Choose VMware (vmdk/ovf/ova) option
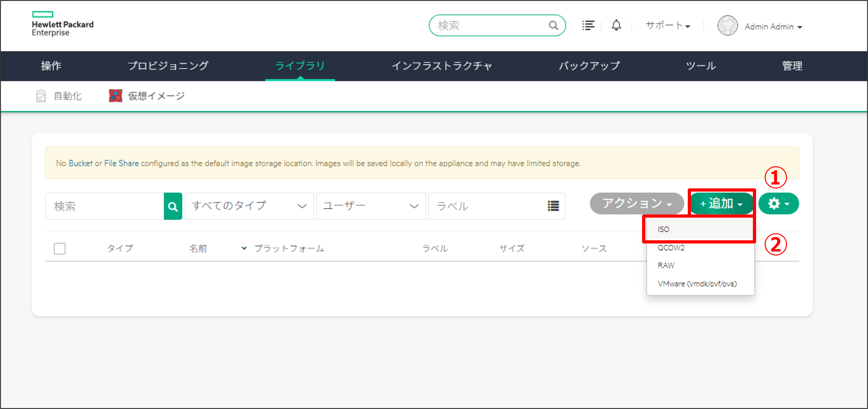 [697, 283]
